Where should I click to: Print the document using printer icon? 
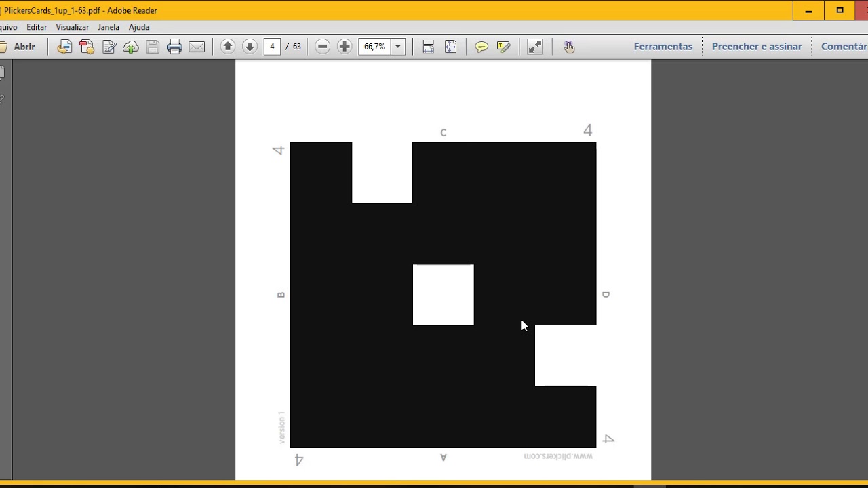point(175,47)
